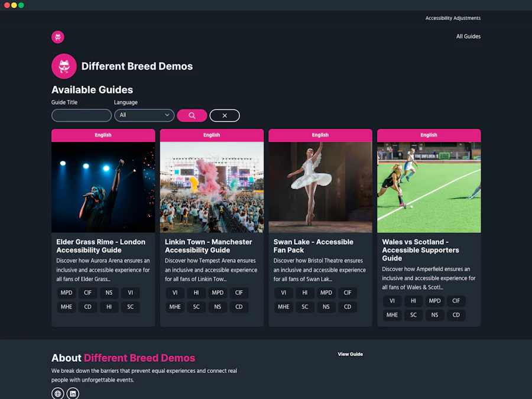Click the pink search magnifier button
532x399 pixels.
[192, 115]
